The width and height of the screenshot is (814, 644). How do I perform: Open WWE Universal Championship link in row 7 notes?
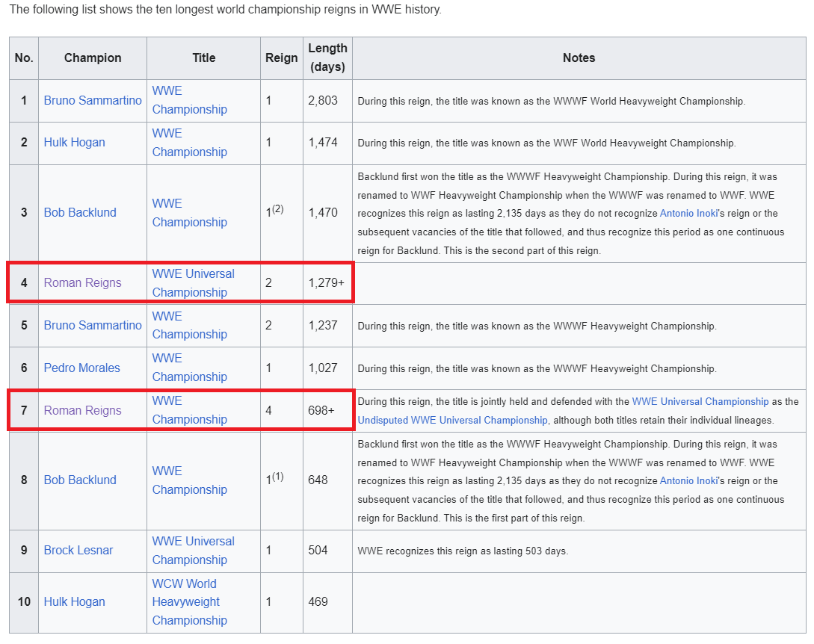(x=700, y=401)
